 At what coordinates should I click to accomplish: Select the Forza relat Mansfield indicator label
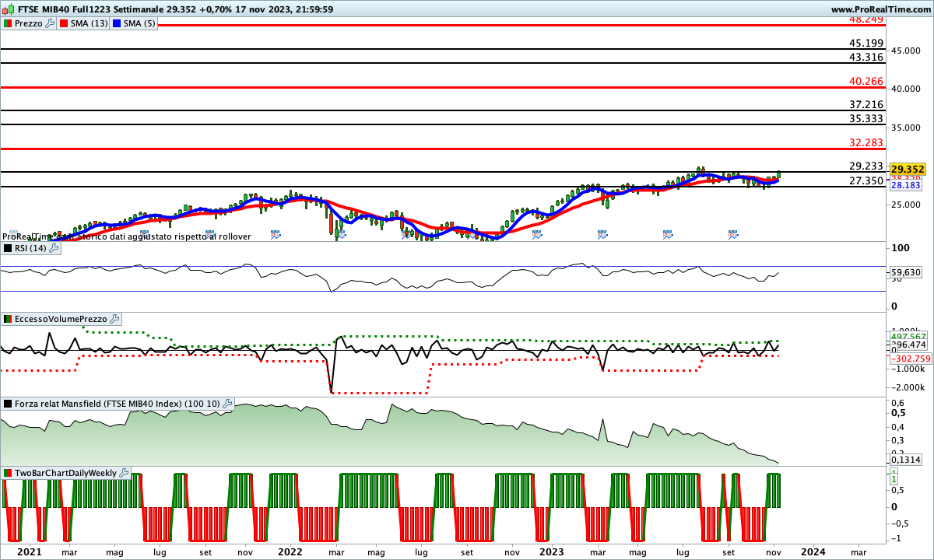point(118,404)
